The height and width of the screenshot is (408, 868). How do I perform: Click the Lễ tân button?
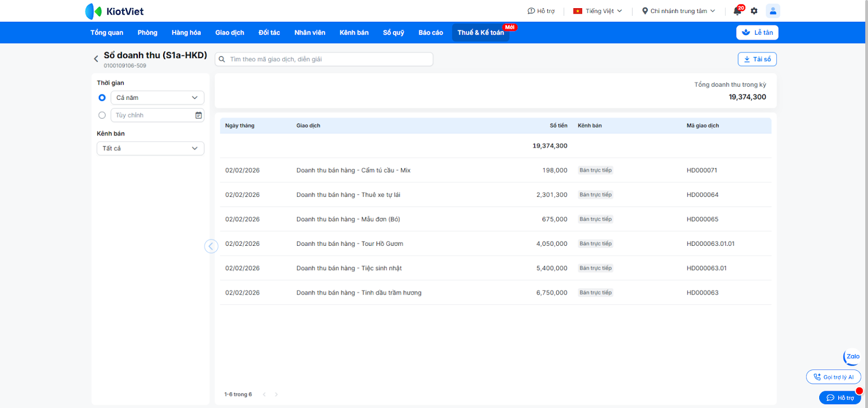[757, 33]
